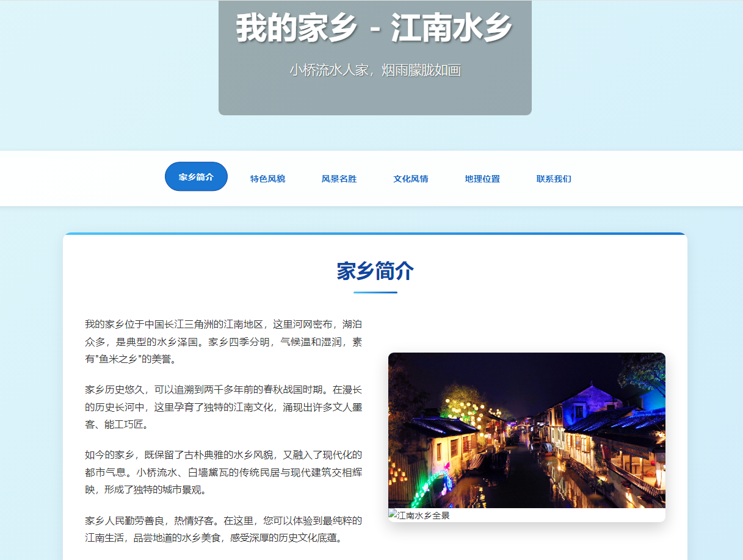This screenshot has height=560, width=743.
Task: Click the 江南水乡全景 image alt text
Action: pos(424,515)
